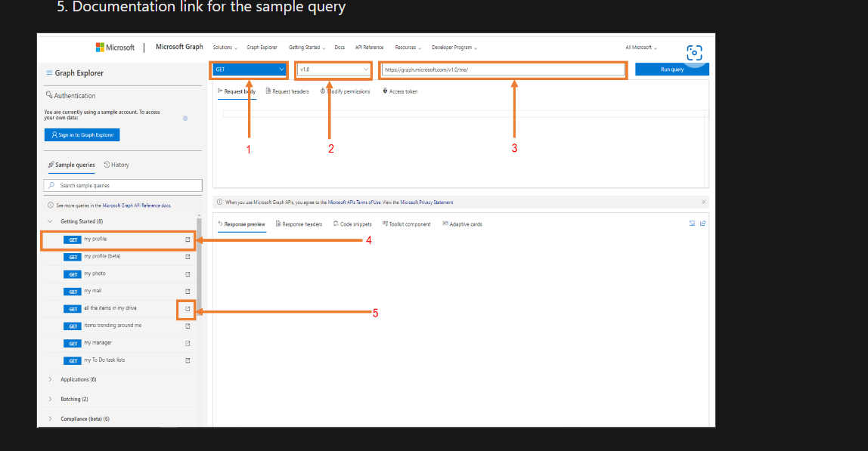Expand the Developer Program menu
The width and height of the screenshot is (868, 451).
tap(454, 48)
